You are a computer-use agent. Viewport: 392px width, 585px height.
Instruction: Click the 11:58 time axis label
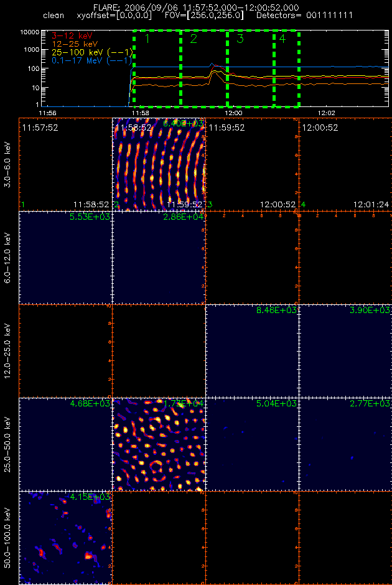click(141, 112)
